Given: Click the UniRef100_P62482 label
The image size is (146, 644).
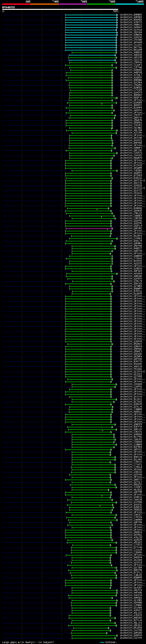Looking at the screenshot, I should pos(131,369).
